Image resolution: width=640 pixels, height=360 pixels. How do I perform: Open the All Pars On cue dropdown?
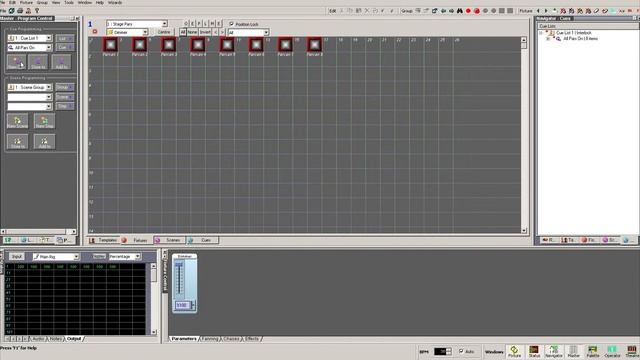[49, 48]
